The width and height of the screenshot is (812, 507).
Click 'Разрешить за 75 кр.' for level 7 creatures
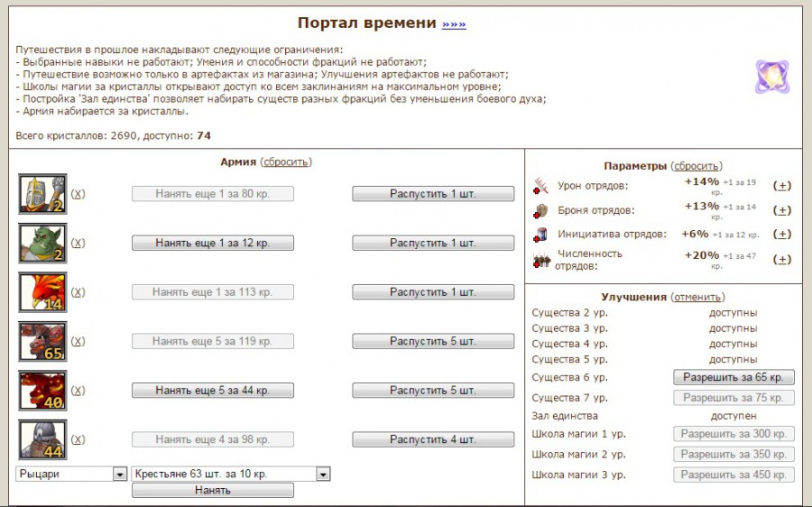734,398
